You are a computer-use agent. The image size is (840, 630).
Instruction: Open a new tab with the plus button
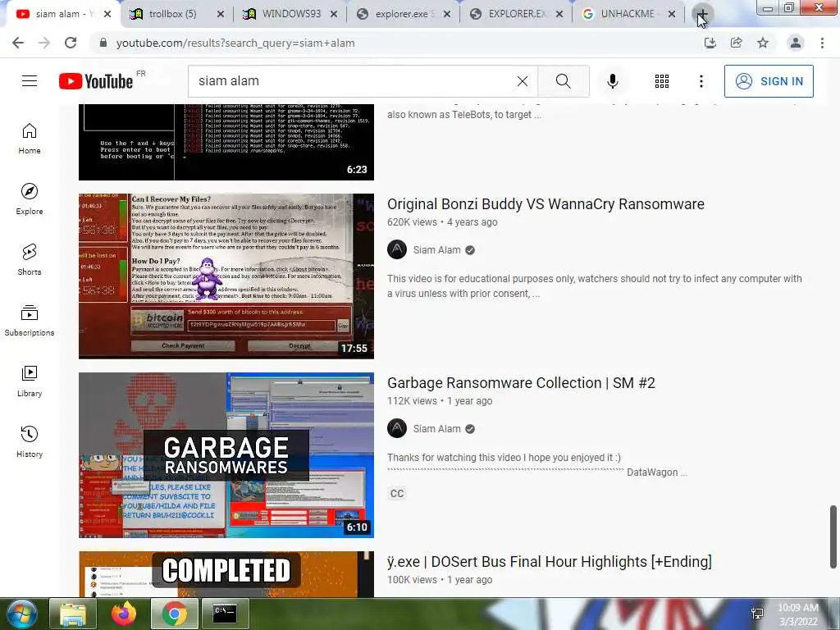[x=702, y=14]
